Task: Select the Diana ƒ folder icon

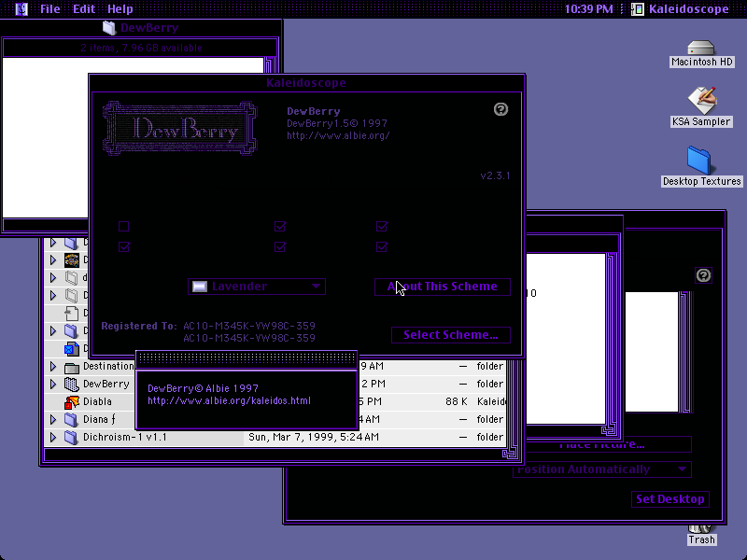Action: pyautogui.click(x=72, y=419)
